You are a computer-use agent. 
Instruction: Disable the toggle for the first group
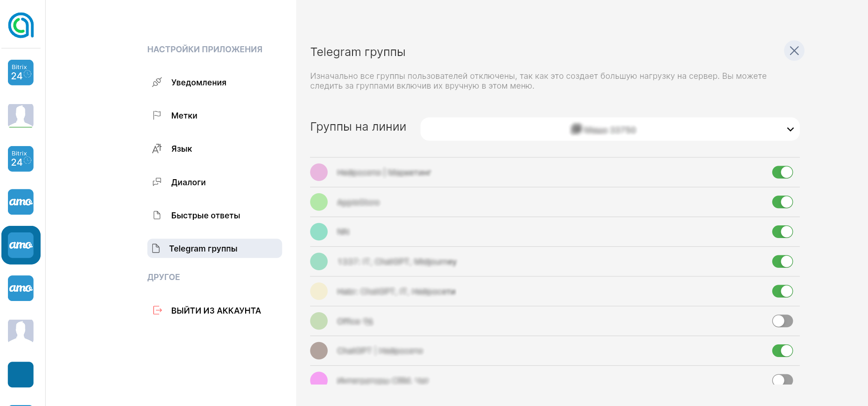tap(782, 172)
